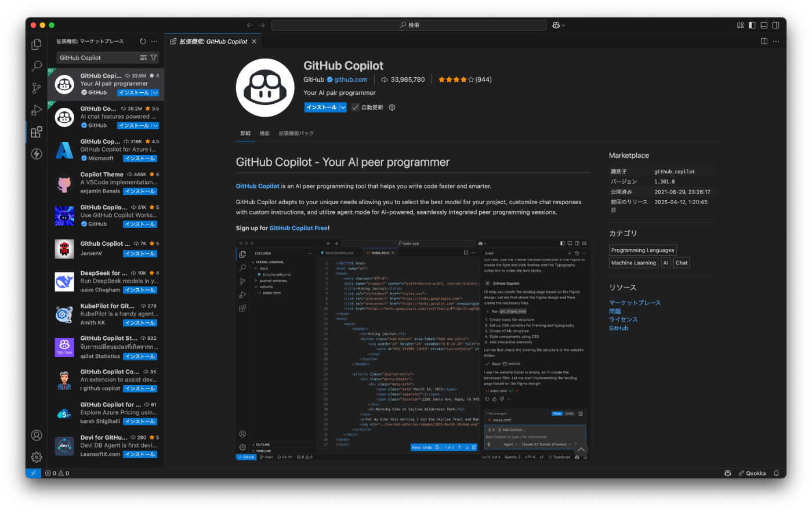The image size is (812, 512).
Task: Open the ライセンス resource link
Action: [623, 319]
